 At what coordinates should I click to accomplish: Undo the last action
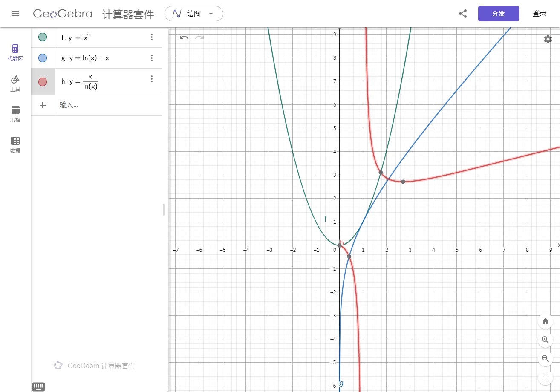point(183,38)
